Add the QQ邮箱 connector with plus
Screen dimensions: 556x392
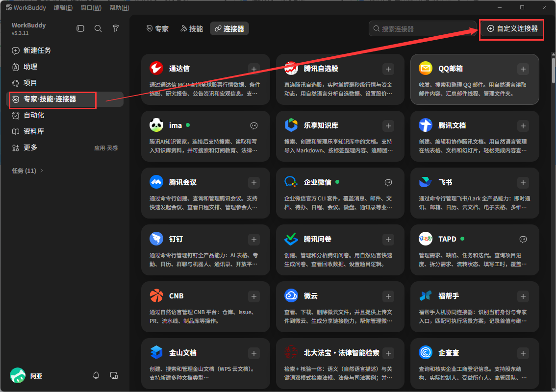[x=523, y=69]
